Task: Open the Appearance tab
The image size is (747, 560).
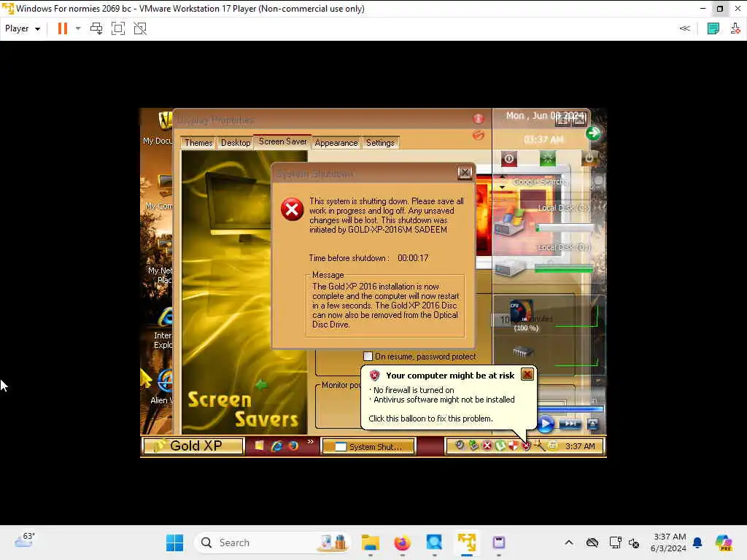Action: (336, 142)
